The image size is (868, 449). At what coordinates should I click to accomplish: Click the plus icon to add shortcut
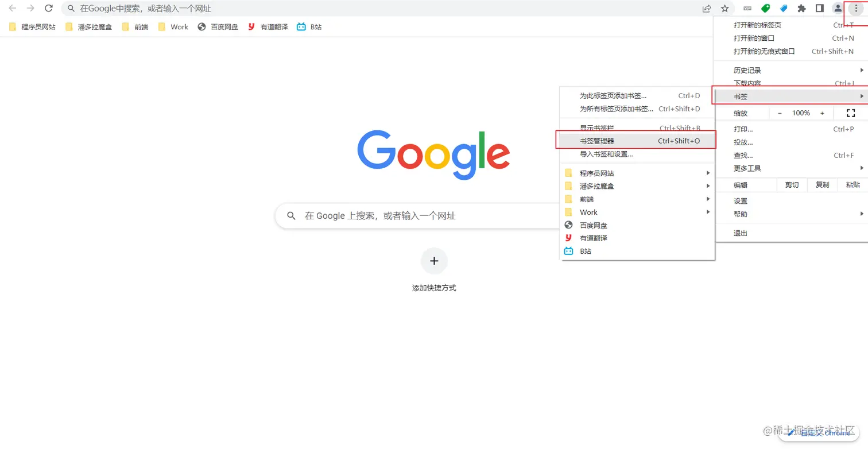[434, 261]
